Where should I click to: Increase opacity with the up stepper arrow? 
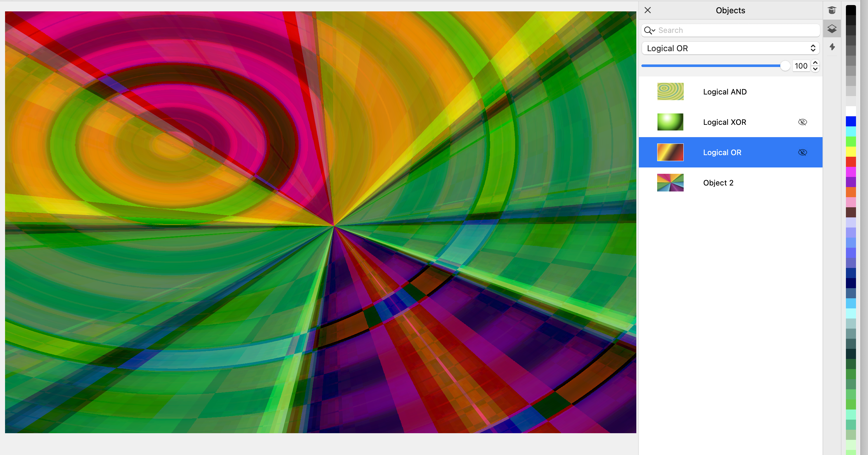coord(815,63)
